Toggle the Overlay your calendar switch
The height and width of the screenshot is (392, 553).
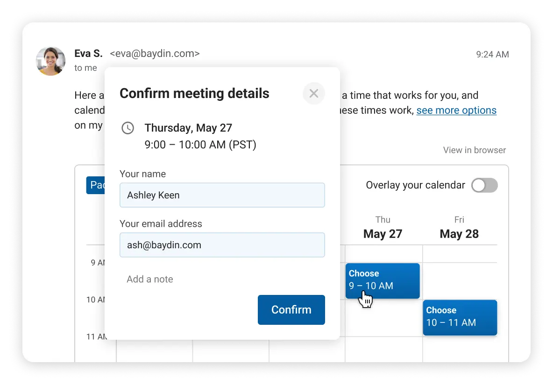coord(484,185)
